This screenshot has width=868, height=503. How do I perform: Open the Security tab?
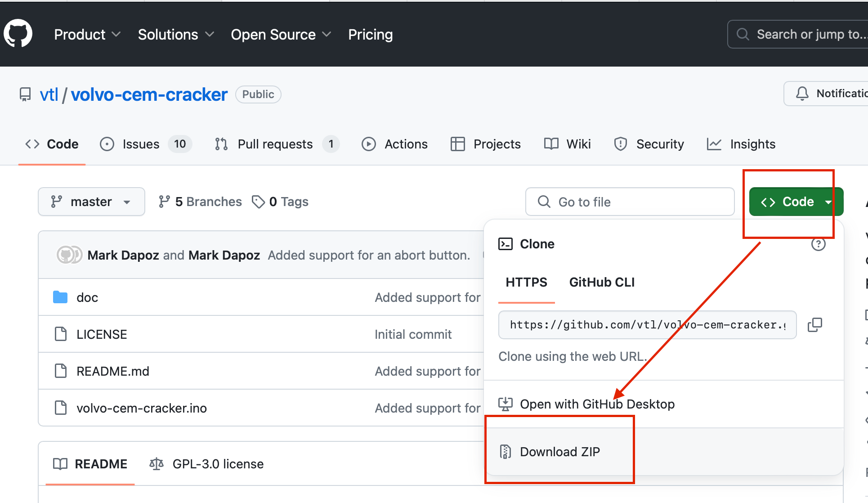[649, 144]
